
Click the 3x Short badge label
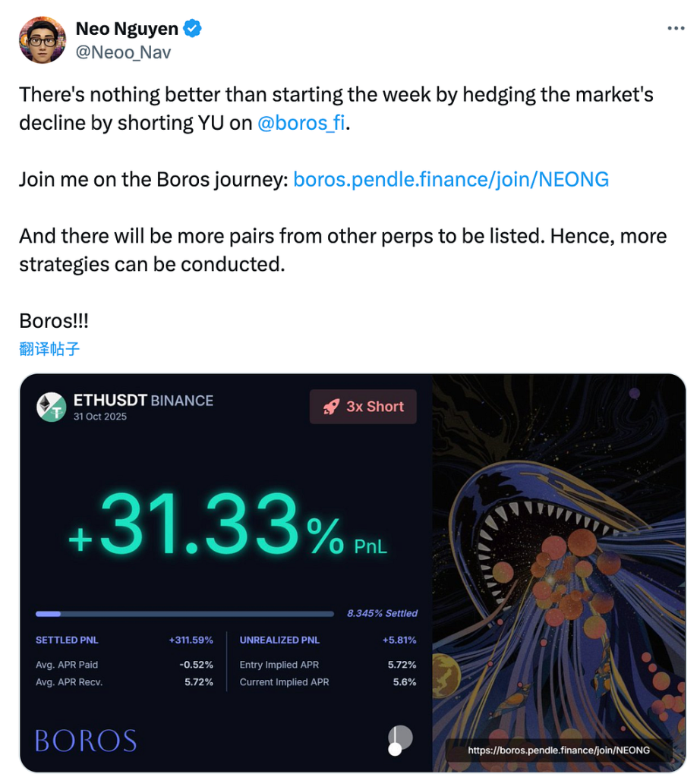coord(375,407)
